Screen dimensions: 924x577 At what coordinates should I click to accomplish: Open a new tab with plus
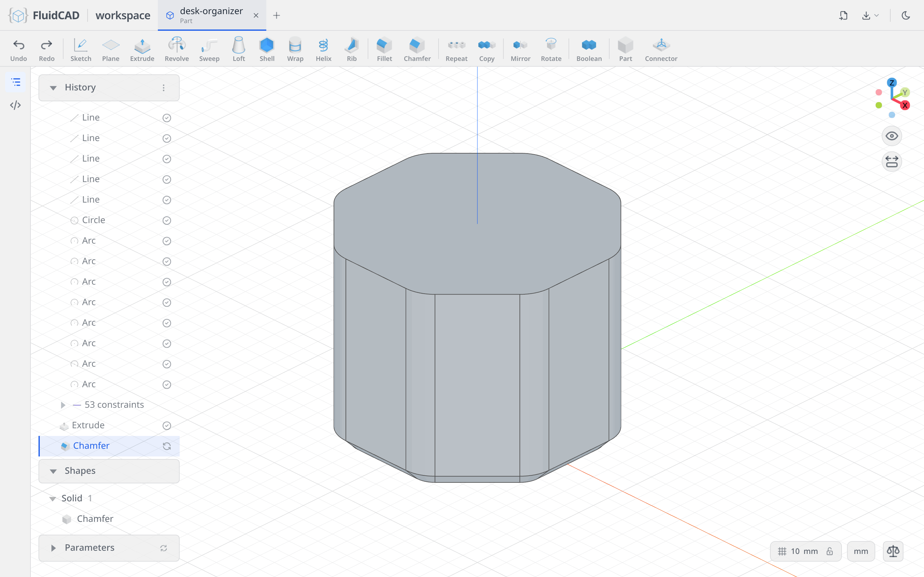[277, 15]
